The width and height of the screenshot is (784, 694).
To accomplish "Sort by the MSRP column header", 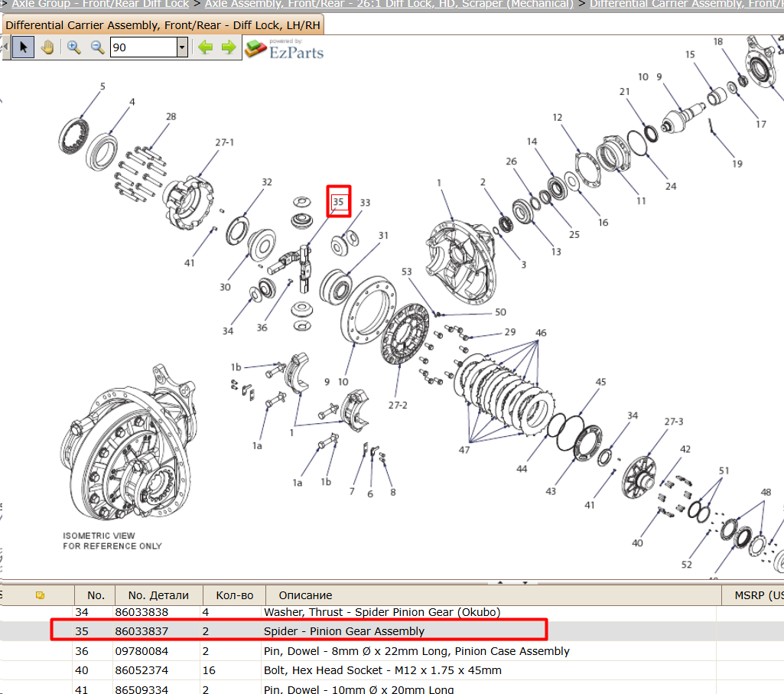I will pyautogui.click(x=753, y=595).
